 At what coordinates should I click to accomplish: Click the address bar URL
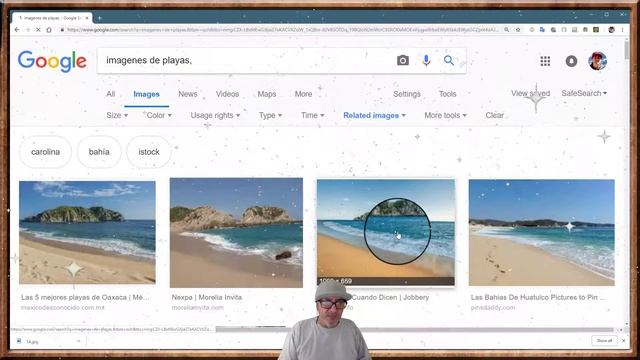coord(282,30)
